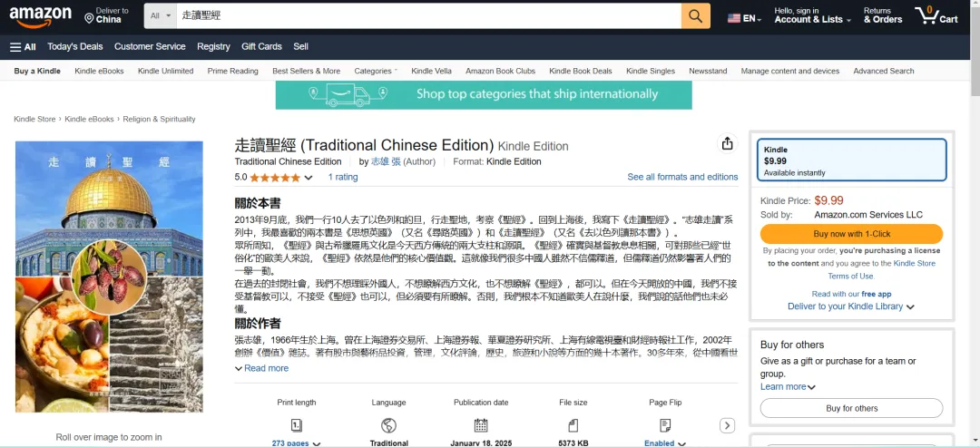Click Kindle eBooks breadcrumb link

(x=89, y=120)
